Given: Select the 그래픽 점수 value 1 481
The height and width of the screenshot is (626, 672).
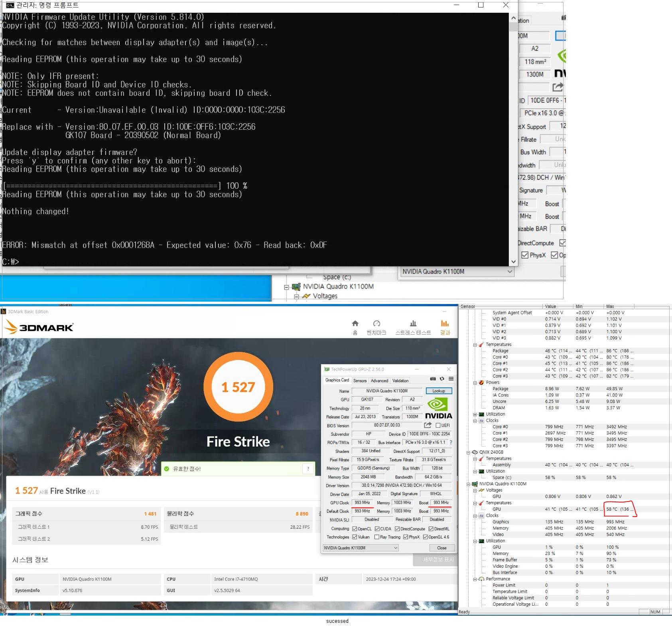Looking at the screenshot, I should click(150, 514).
